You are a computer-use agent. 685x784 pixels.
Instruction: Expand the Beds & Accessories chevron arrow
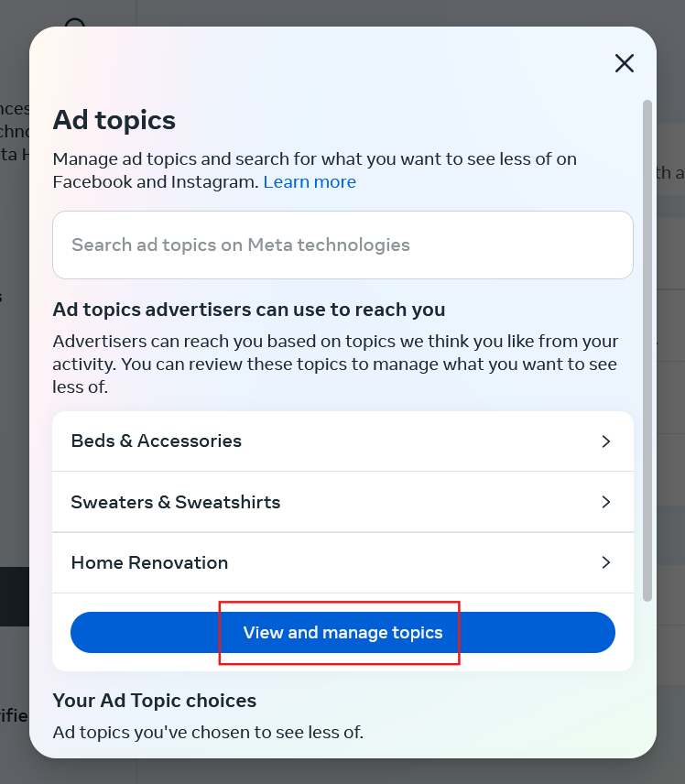[x=605, y=441]
